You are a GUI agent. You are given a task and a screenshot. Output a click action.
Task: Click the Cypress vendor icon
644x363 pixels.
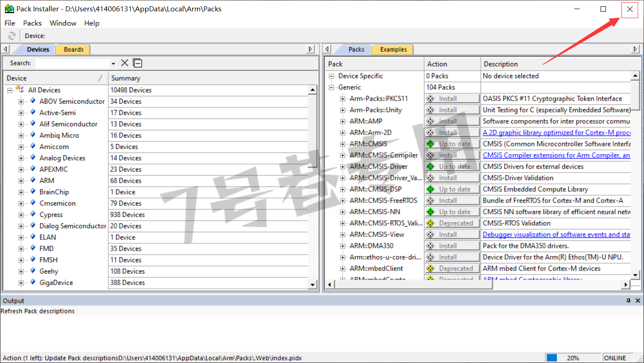(33, 214)
